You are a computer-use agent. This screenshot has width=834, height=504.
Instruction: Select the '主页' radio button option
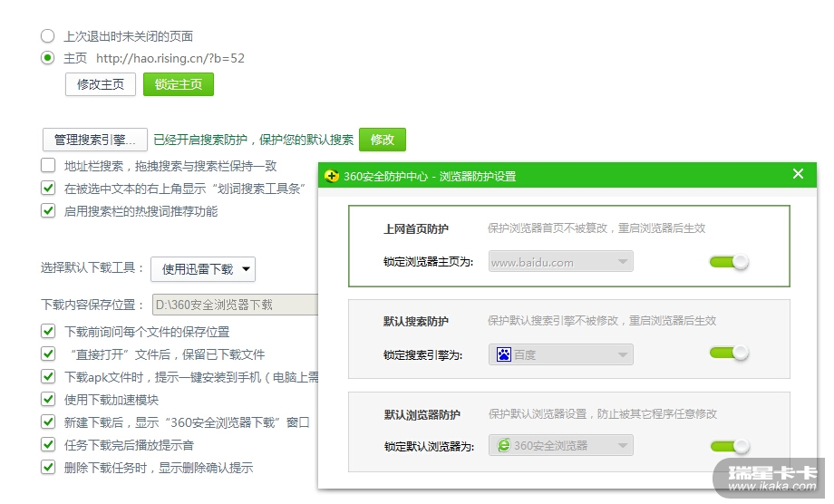pyautogui.click(x=47, y=58)
